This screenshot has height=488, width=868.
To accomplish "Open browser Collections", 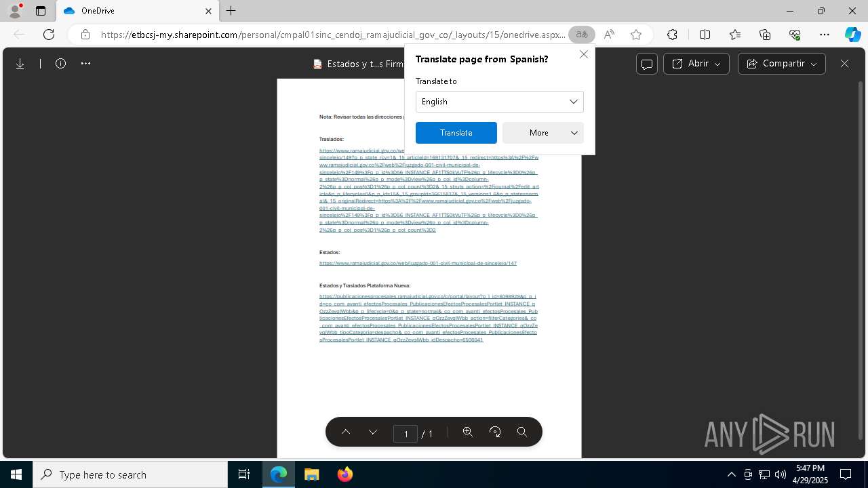I will coord(765,35).
